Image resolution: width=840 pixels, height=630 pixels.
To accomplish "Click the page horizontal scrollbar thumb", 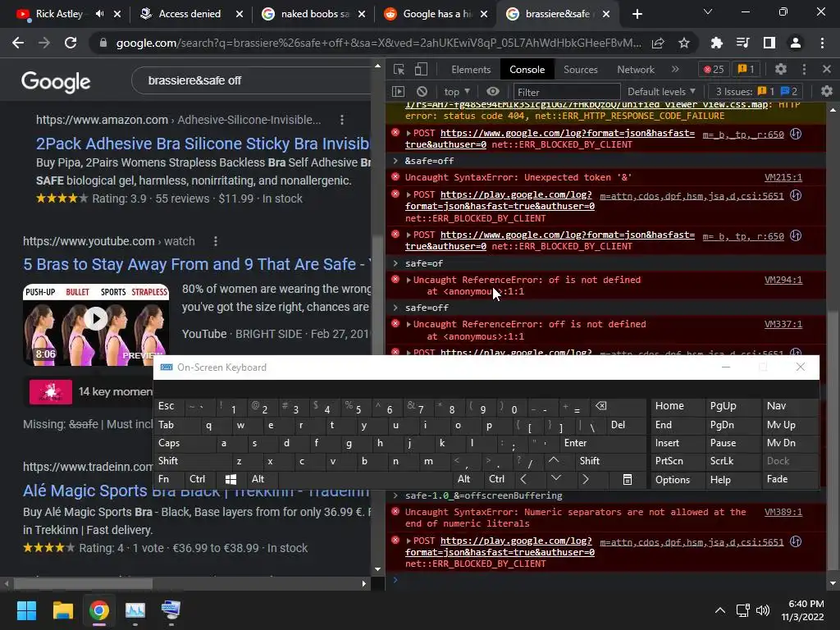I will (83, 583).
